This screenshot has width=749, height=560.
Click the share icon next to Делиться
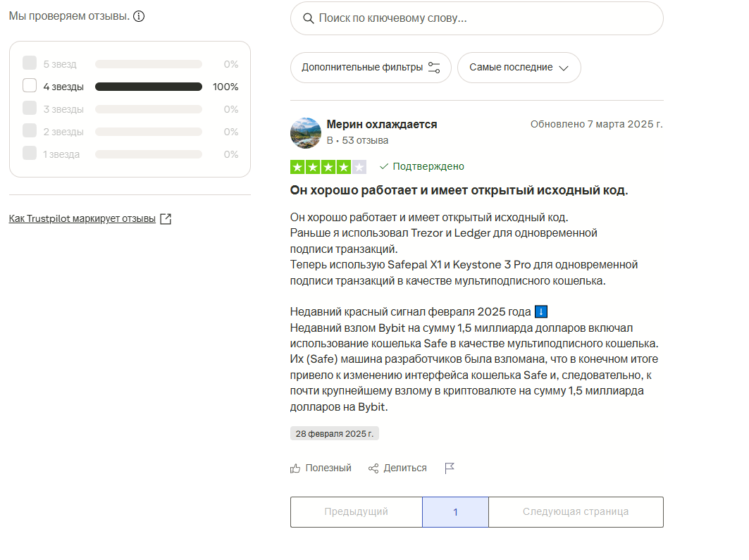click(x=373, y=468)
